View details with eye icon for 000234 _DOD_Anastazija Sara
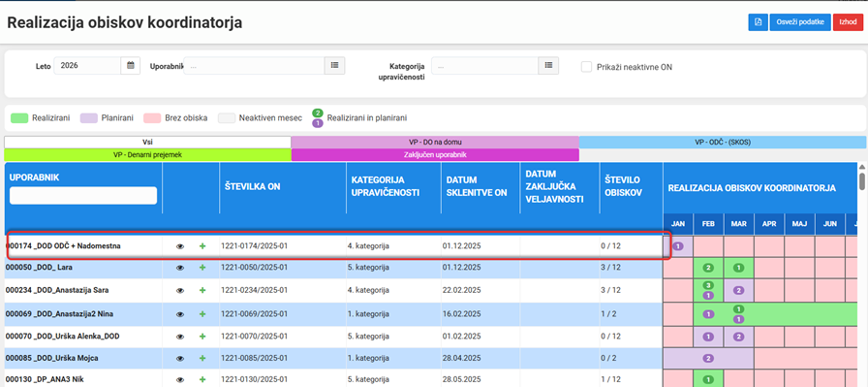This screenshot has width=868, height=387. coord(180,290)
